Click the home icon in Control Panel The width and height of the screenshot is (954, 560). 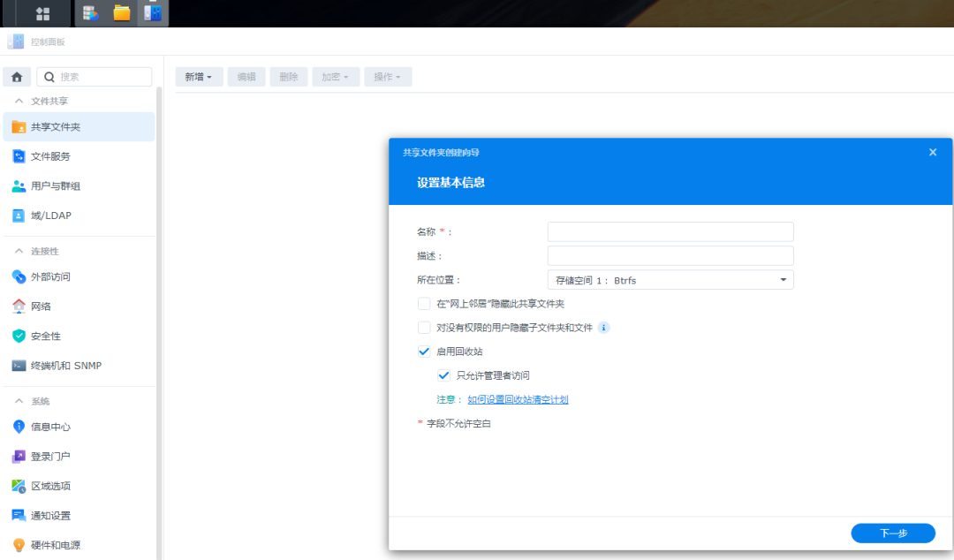pos(17,77)
